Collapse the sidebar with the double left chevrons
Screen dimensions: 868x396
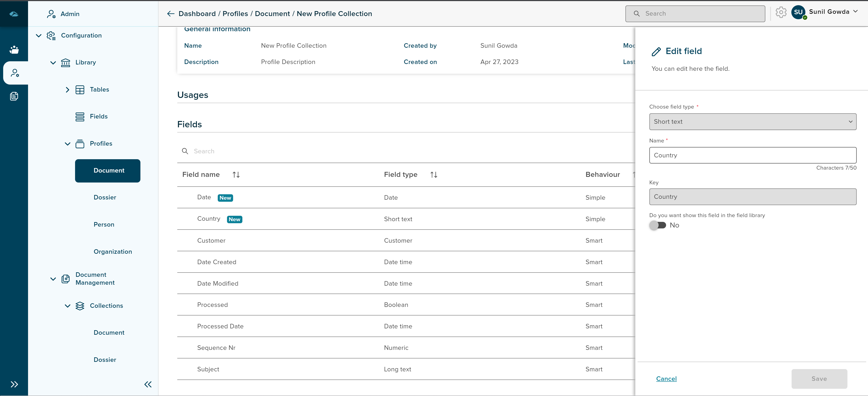pyautogui.click(x=148, y=384)
